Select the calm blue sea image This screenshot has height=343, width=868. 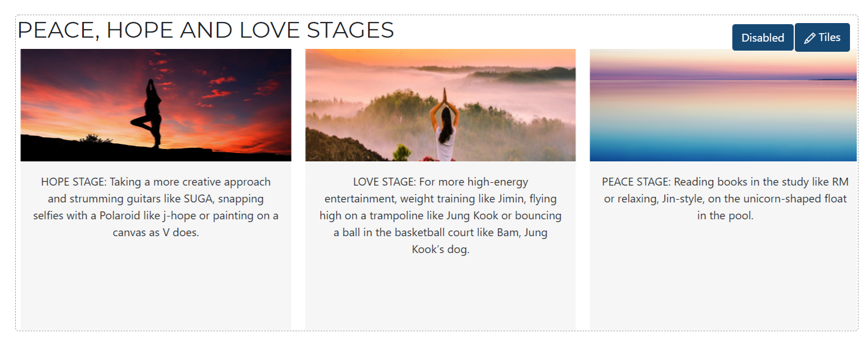(723, 105)
